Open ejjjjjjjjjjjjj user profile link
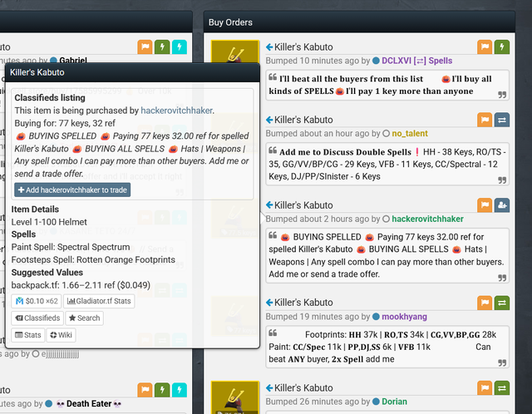The width and height of the screenshot is (532, 414). pos(60,354)
